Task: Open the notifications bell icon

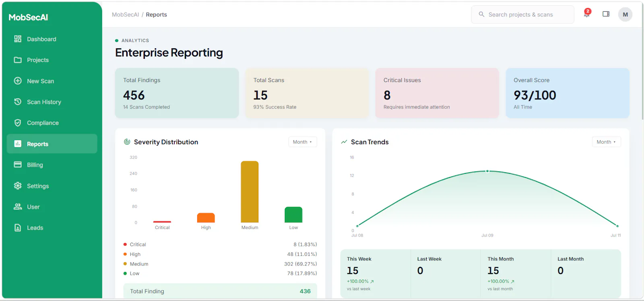Action: [587, 14]
